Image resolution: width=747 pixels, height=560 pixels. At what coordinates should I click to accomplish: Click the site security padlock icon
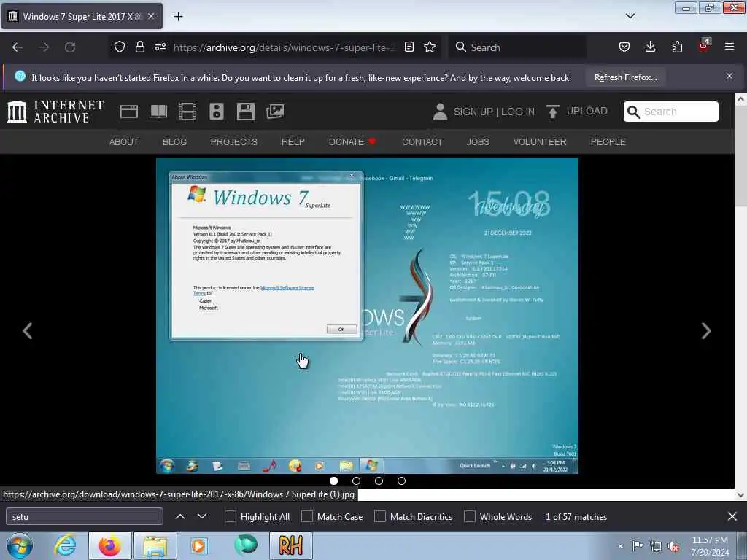coord(139,47)
